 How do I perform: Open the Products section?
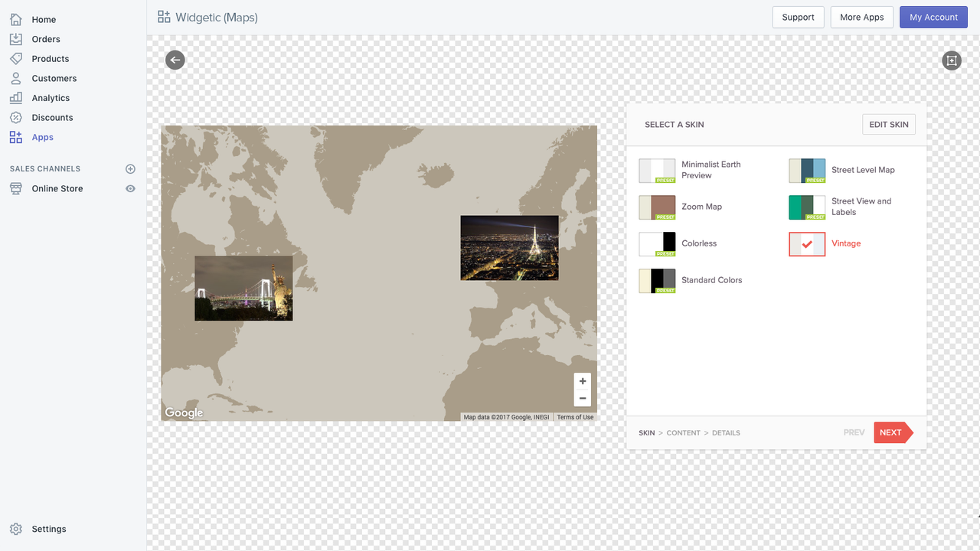[17, 58]
